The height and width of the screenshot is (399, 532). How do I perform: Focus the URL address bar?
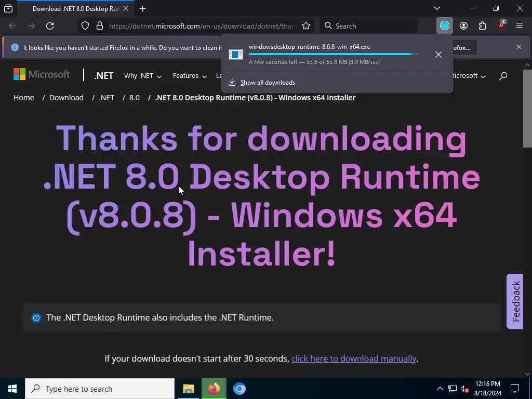pyautogui.click(x=203, y=26)
